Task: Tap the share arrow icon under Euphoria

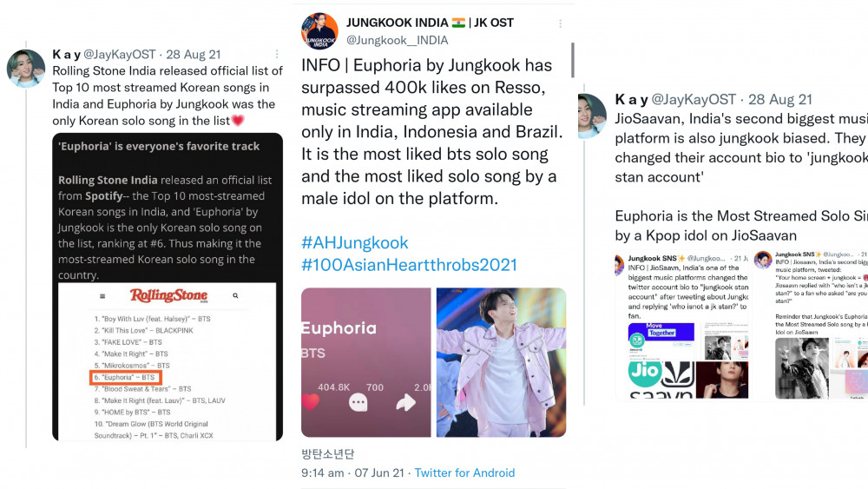Action: (x=405, y=402)
